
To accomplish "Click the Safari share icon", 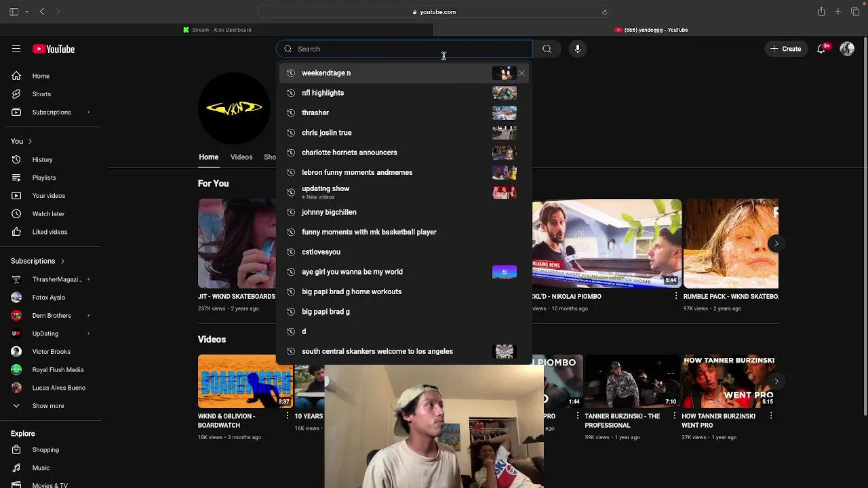I will 821,12.
